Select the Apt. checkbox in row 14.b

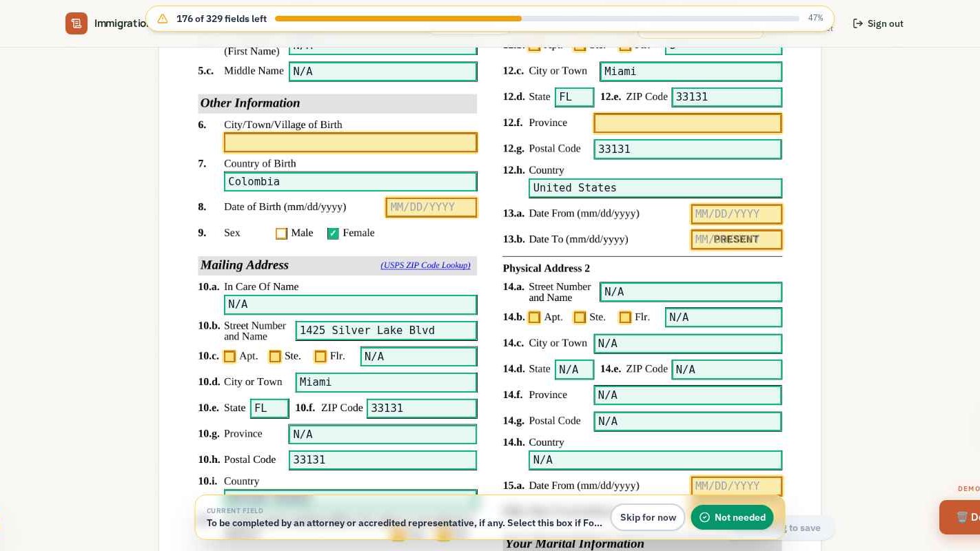(x=534, y=318)
